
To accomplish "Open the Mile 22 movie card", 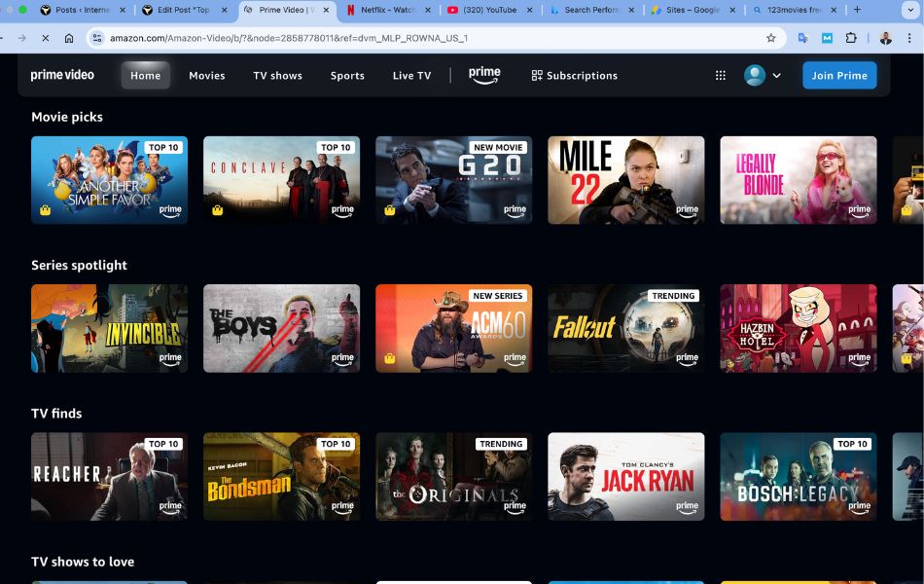I will pos(625,180).
